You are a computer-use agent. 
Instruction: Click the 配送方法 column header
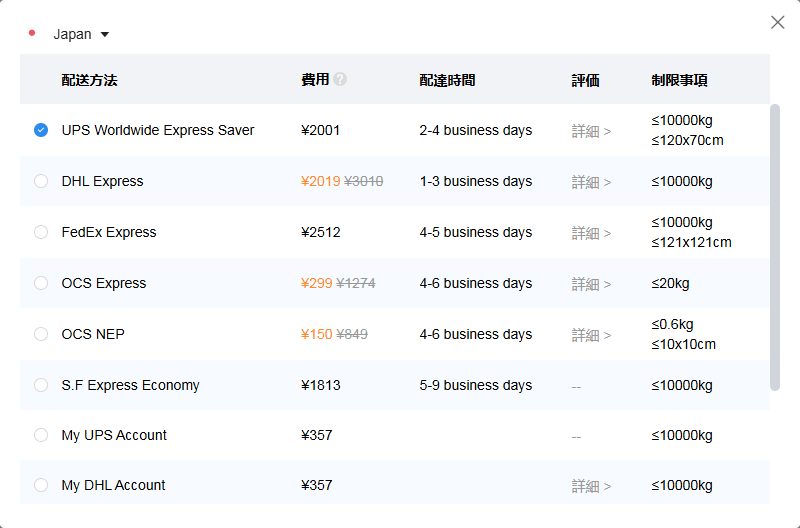89,80
